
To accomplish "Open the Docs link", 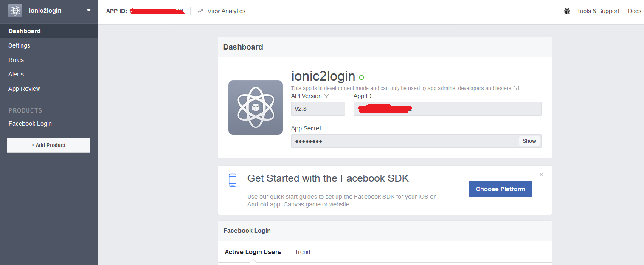I will (634, 11).
